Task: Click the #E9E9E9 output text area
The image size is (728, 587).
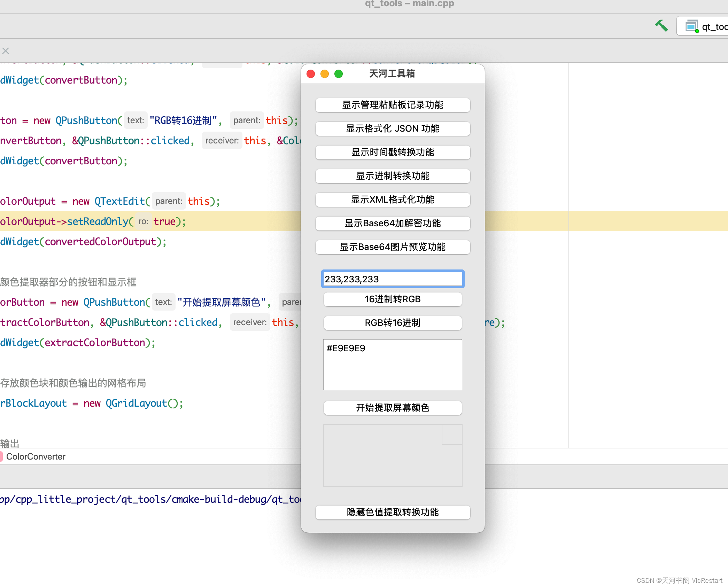Action: point(393,365)
